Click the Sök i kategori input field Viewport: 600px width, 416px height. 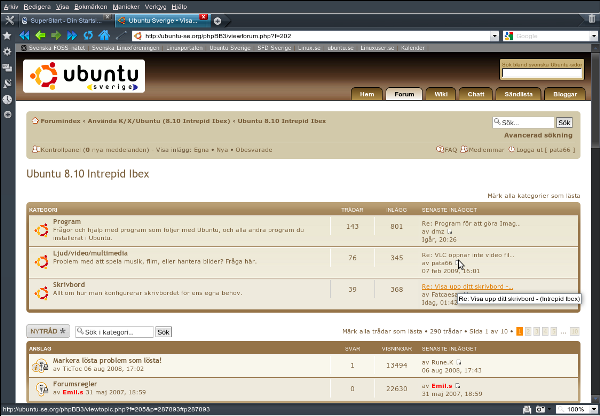pos(114,332)
